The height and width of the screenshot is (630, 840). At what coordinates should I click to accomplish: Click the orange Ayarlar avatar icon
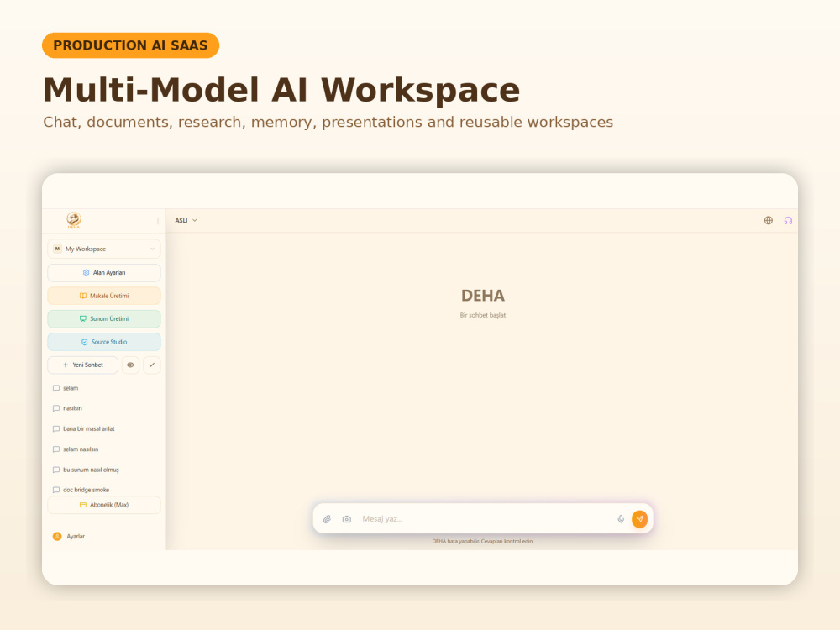pos(57,536)
